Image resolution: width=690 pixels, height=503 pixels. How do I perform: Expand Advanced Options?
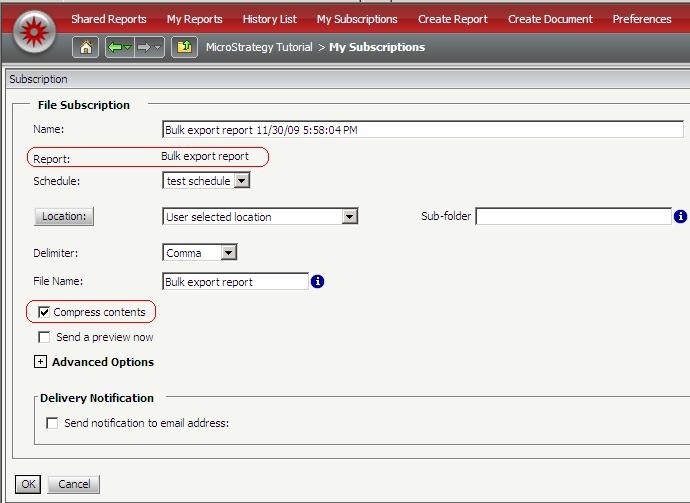point(40,362)
